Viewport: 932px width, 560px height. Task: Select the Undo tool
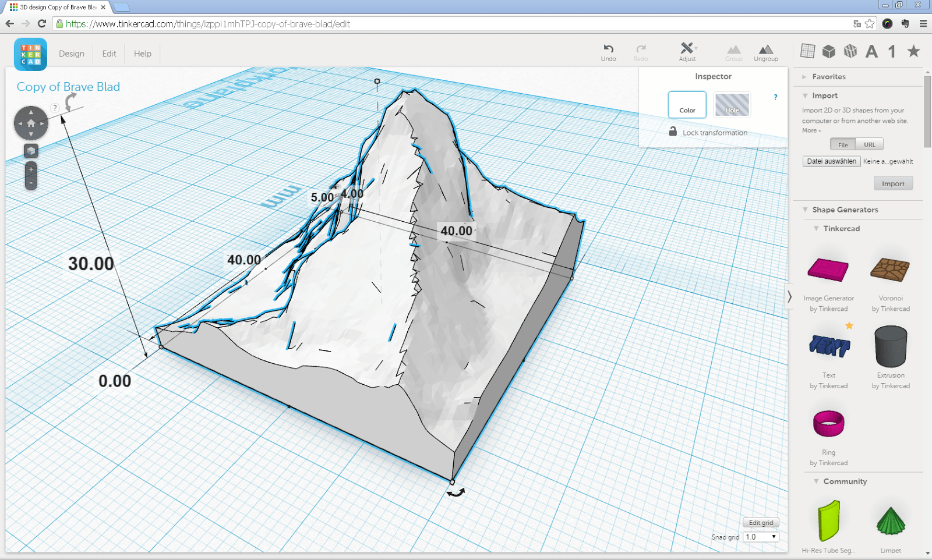608,51
